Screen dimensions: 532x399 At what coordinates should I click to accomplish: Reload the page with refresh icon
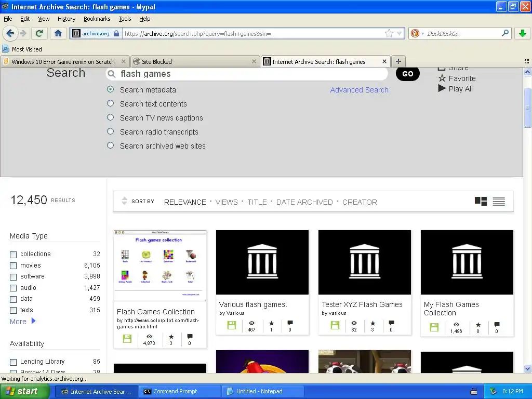[39, 33]
